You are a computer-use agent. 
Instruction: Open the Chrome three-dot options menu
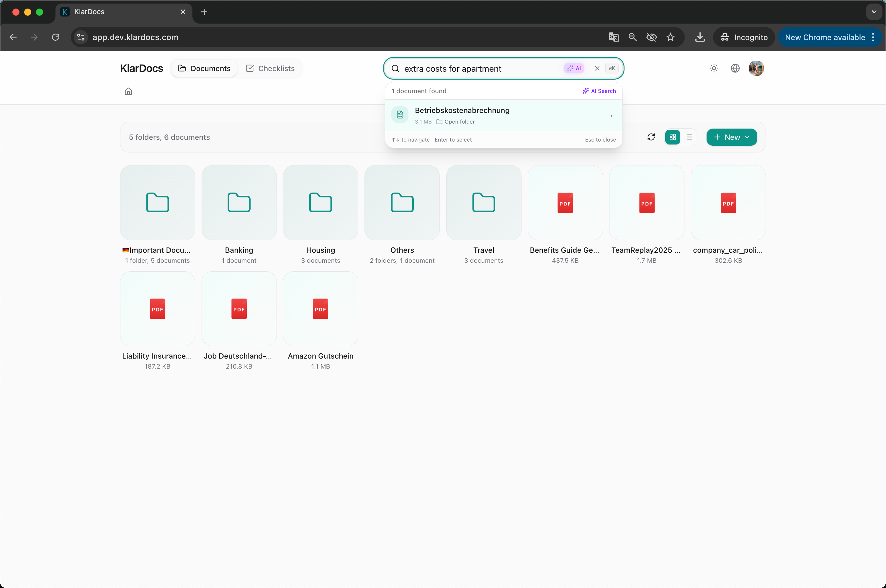click(x=873, y=37)
